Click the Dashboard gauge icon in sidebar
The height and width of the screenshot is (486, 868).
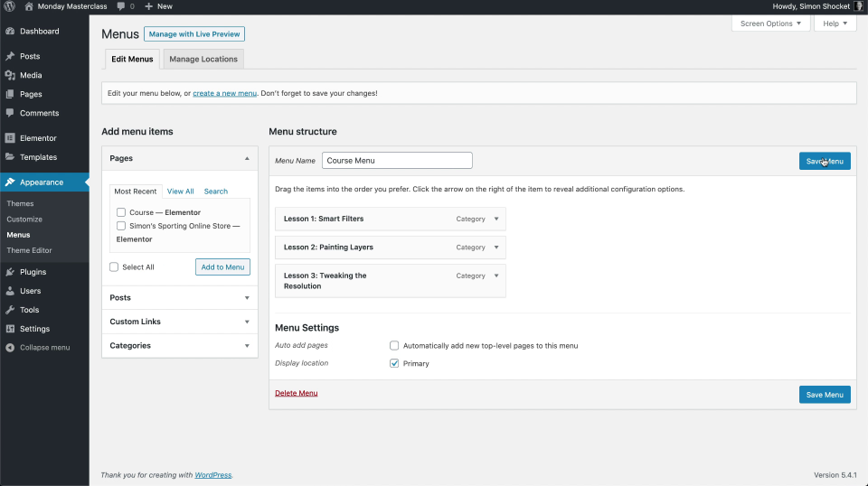click(x=10, y=32)
